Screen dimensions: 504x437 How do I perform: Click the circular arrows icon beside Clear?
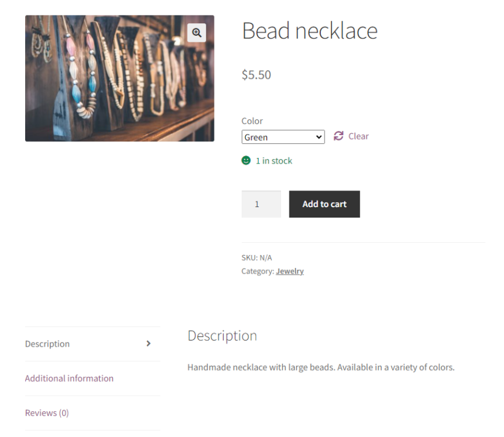(339, 136)
